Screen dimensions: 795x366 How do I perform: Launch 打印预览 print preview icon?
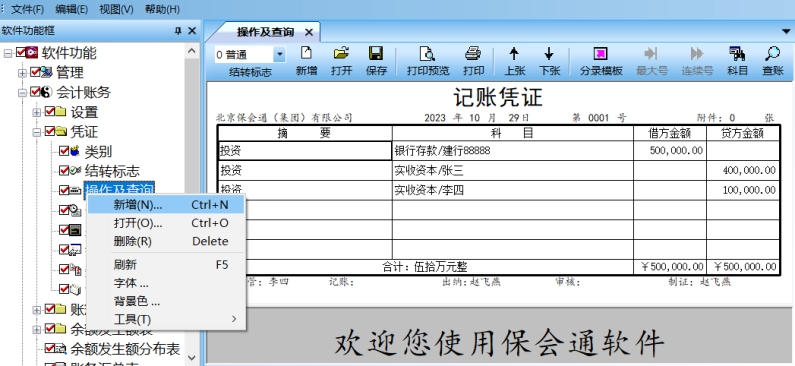428,53
